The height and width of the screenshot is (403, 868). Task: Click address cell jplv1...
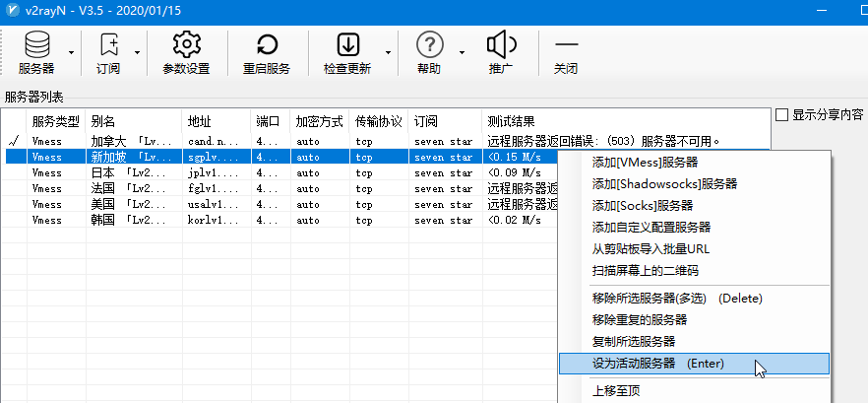(214, 172)
